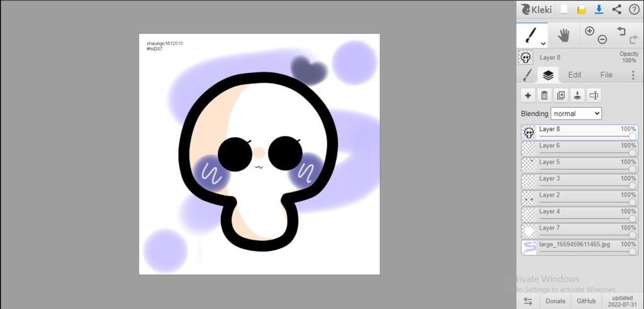Viewport: 644px width, 309px height.
Task: Click the Layer 8 name beside the preview
Action: [550, 57]
